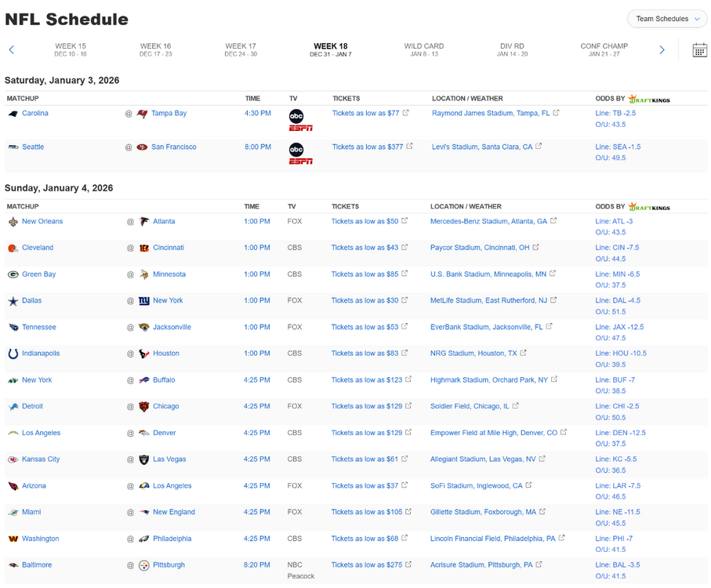Open the Line: TB -2.5 odds

click(615, 114)
